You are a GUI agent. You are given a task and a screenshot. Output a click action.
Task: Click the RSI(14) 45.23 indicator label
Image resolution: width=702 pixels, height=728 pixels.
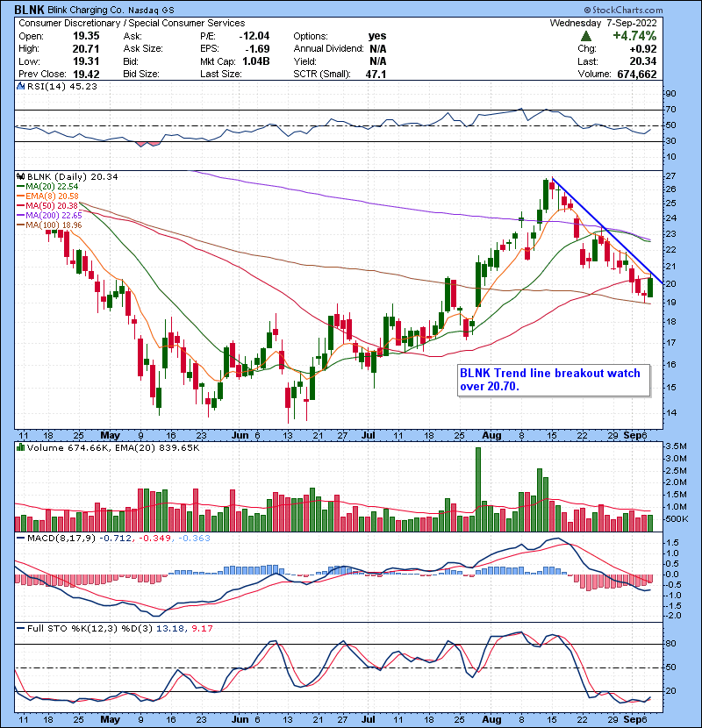click(62, 86)
